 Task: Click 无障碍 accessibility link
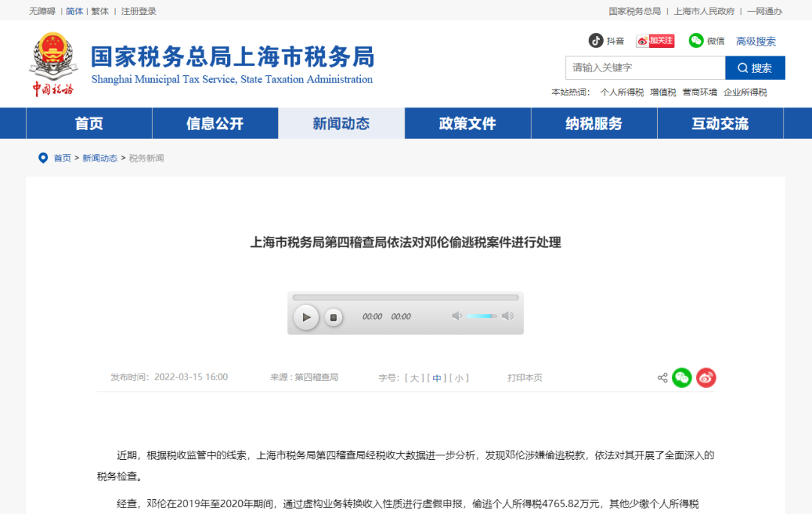[42, 11]
